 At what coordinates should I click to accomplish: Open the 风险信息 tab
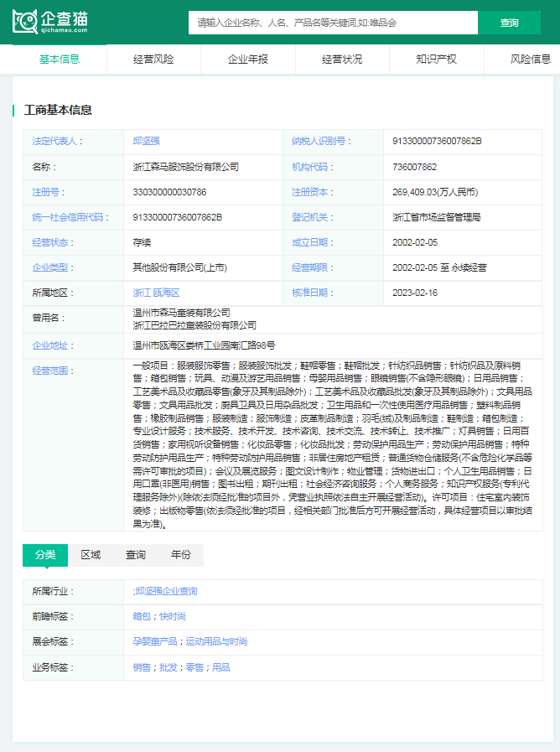click(x=531, y=59)
